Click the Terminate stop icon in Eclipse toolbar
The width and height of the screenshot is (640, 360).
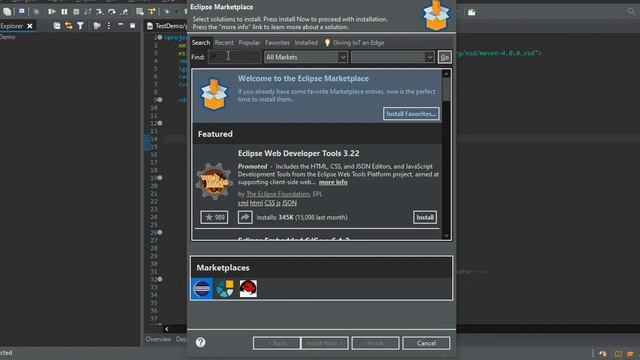[x=76, y=12]
